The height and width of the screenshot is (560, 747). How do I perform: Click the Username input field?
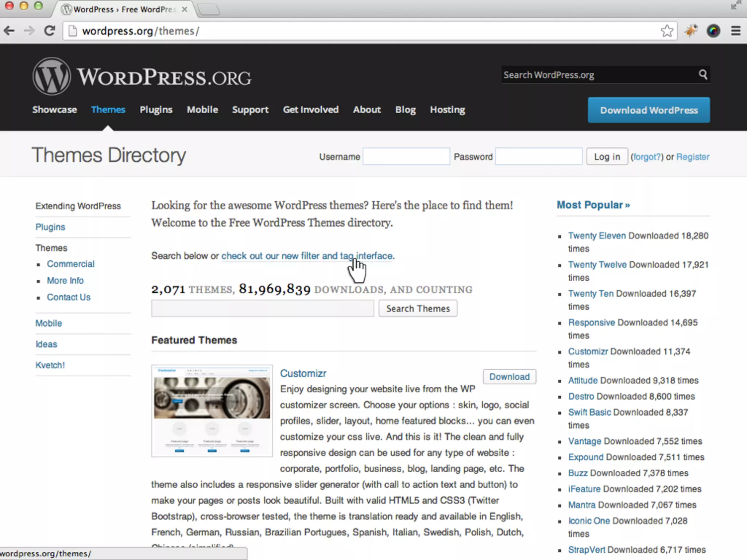406,156
